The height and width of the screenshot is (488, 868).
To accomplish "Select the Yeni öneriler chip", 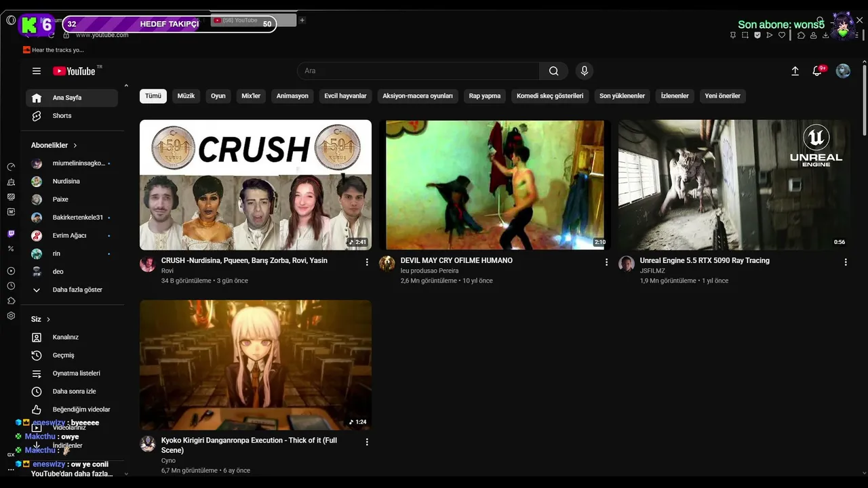I will [723, 96].
